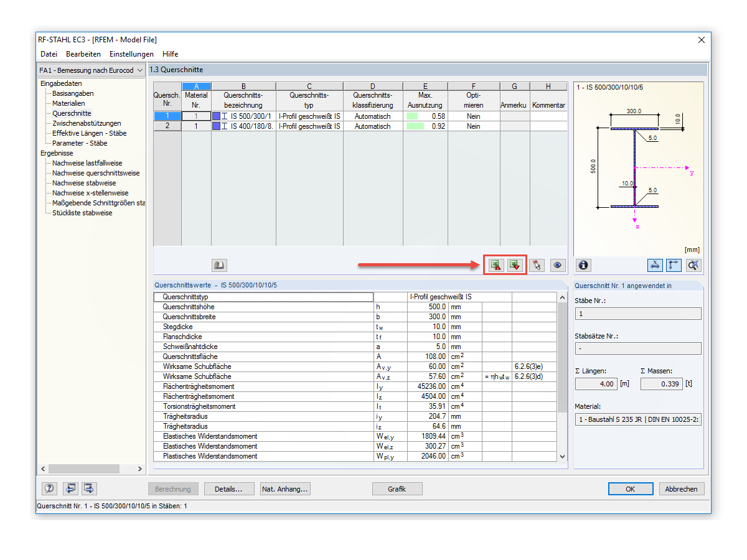The image size is (747, 560).
Task: Click Nein optimize cell in row 2
Action: [474, 126]
